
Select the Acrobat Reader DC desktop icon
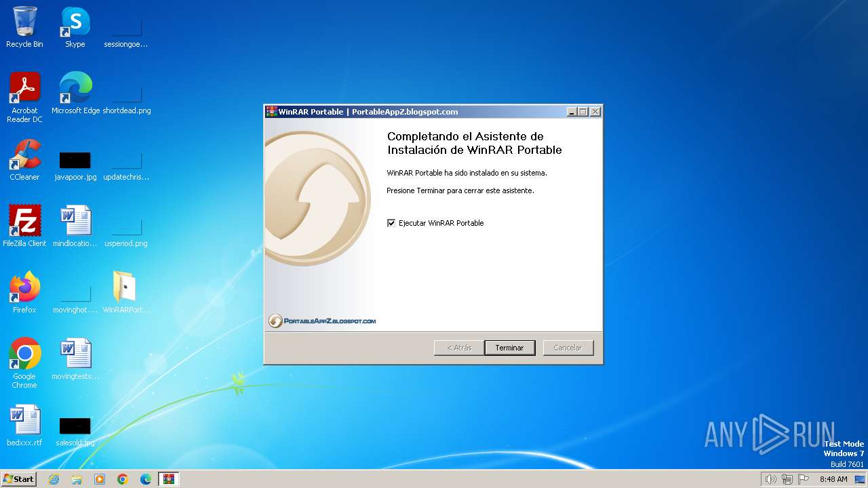(x=24, y=98)
